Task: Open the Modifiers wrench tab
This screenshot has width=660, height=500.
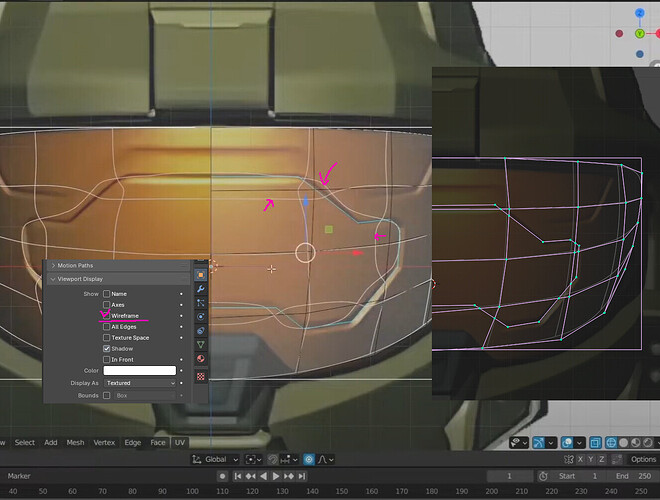Action: [x=201, y=289]
